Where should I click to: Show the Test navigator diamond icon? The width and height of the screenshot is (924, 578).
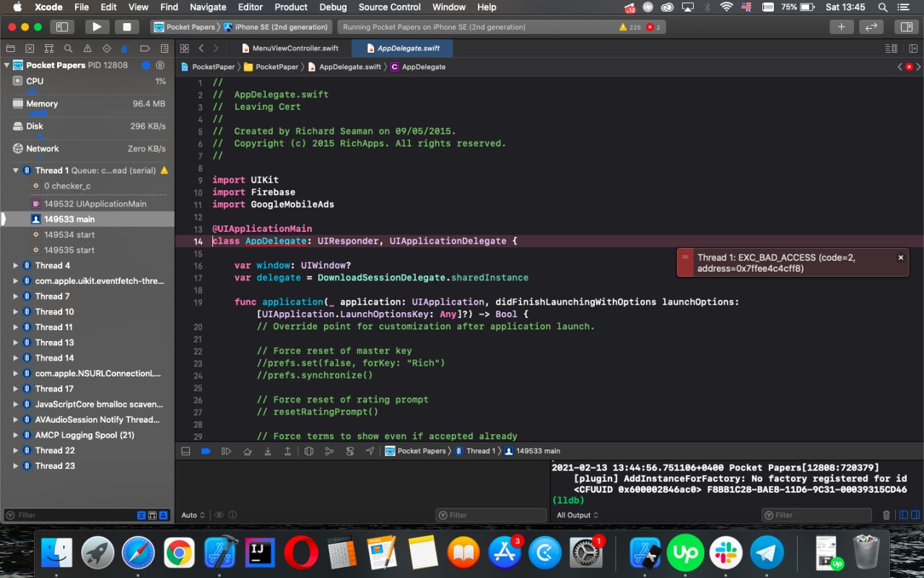pos(106,48)
